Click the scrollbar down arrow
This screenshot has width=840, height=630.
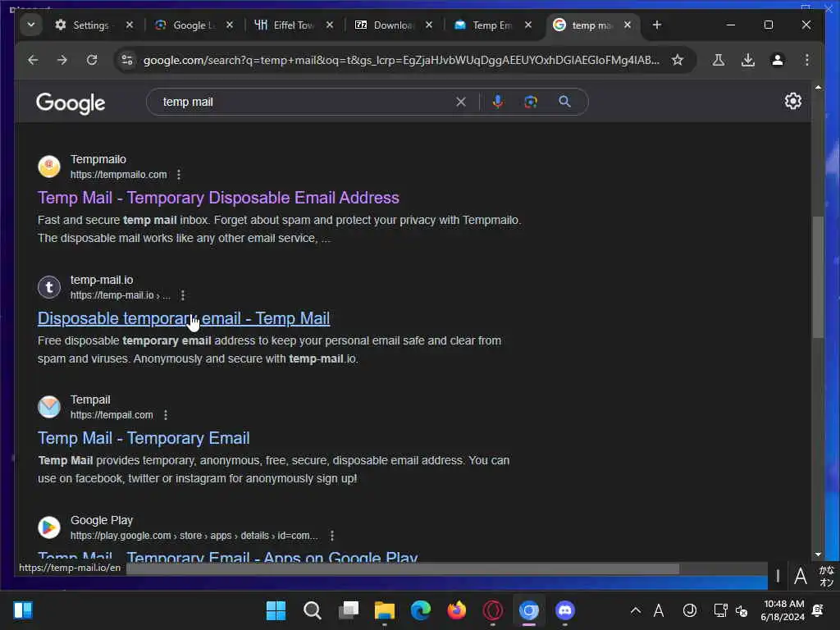tap(818, 555)
